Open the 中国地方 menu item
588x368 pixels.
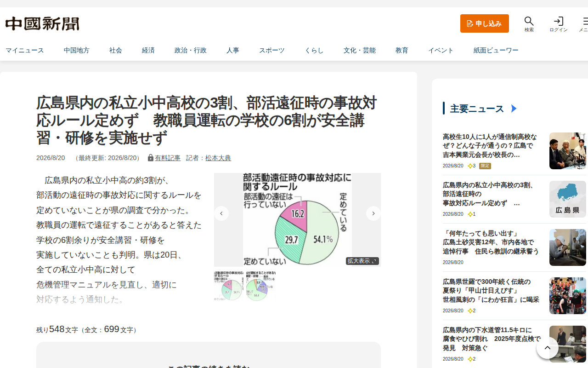77,50
